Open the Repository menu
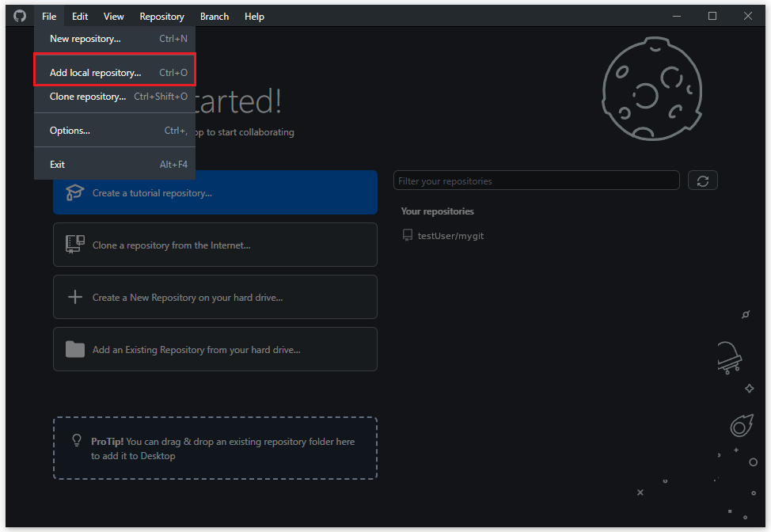The width and height of the screenshot is (771, 532). click(x=161, y=16)
